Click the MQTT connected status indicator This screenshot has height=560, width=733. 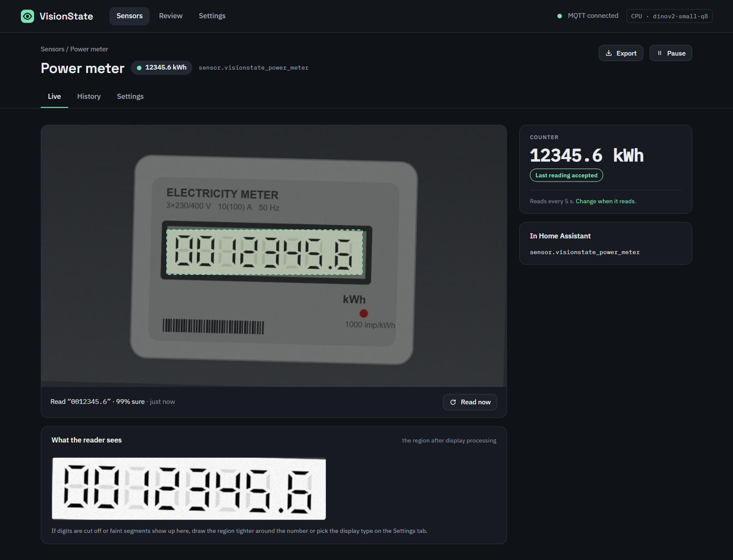[x=588, y=16]
